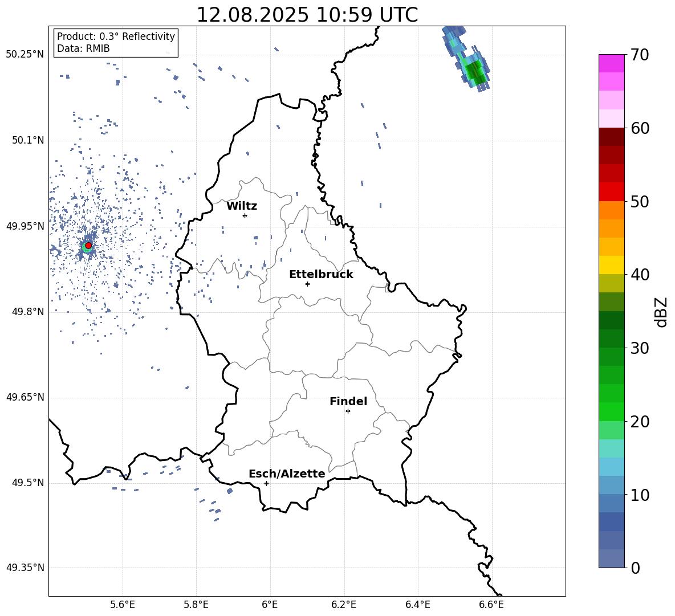Click the bright red swatch just above 50 dBZ
The width and height of the screenshot is (675, 616).
(611, 192)
